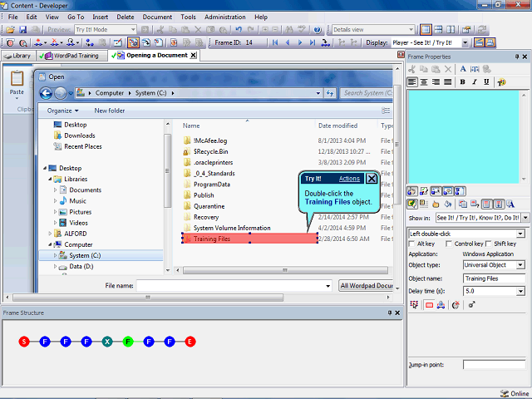The height and width of the screenshot is (399, 532).
Task: Toggle the Frame Properties pane button on toolbar
Action: coord(479,42)
